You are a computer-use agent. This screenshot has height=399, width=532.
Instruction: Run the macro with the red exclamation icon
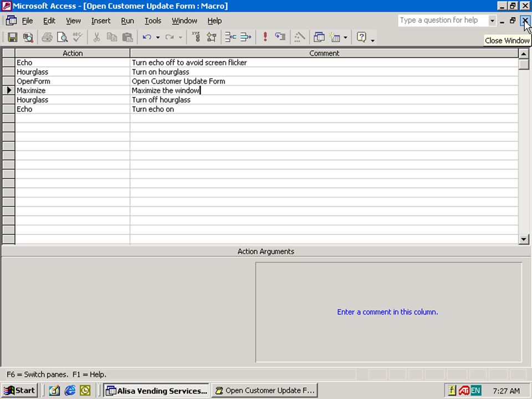click(265, 37)
